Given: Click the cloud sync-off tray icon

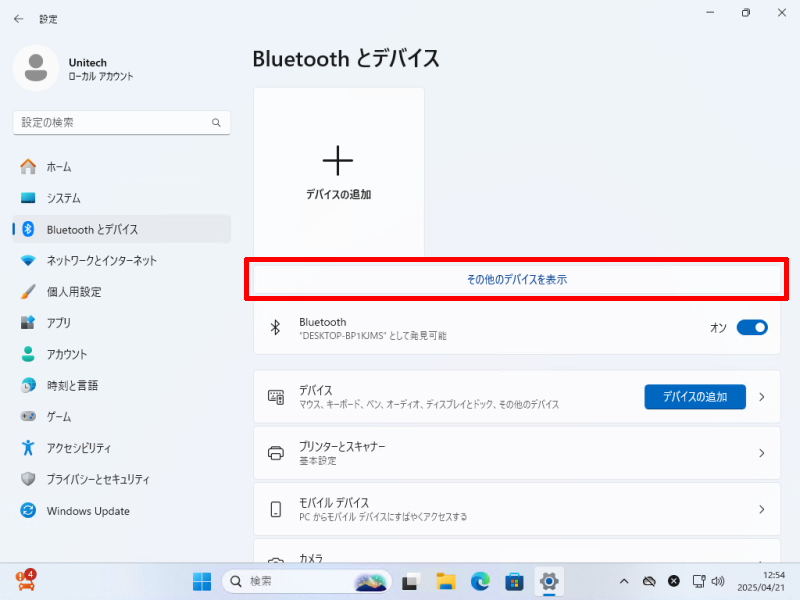Looking at the screenshot, I should click(649, 581).
